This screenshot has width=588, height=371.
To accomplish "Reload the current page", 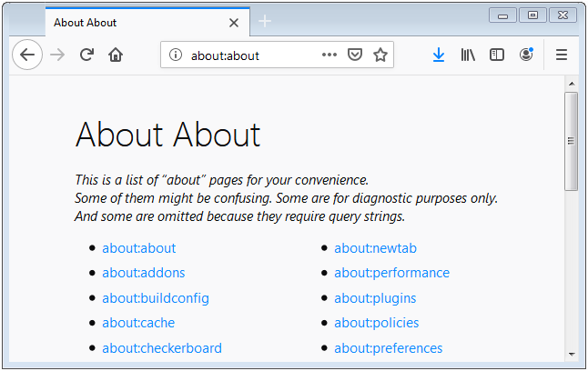I will tap(86, 55).
